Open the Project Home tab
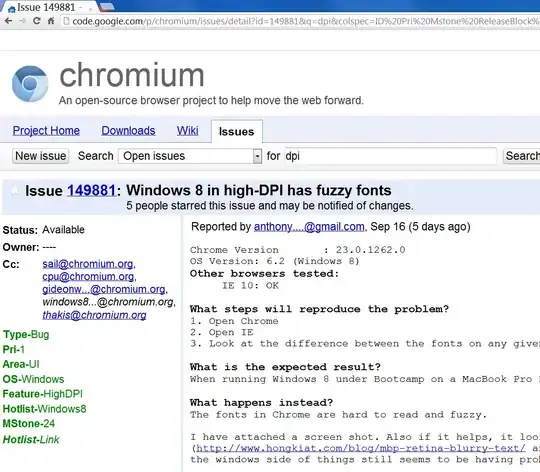 click(x=46, y=131)
